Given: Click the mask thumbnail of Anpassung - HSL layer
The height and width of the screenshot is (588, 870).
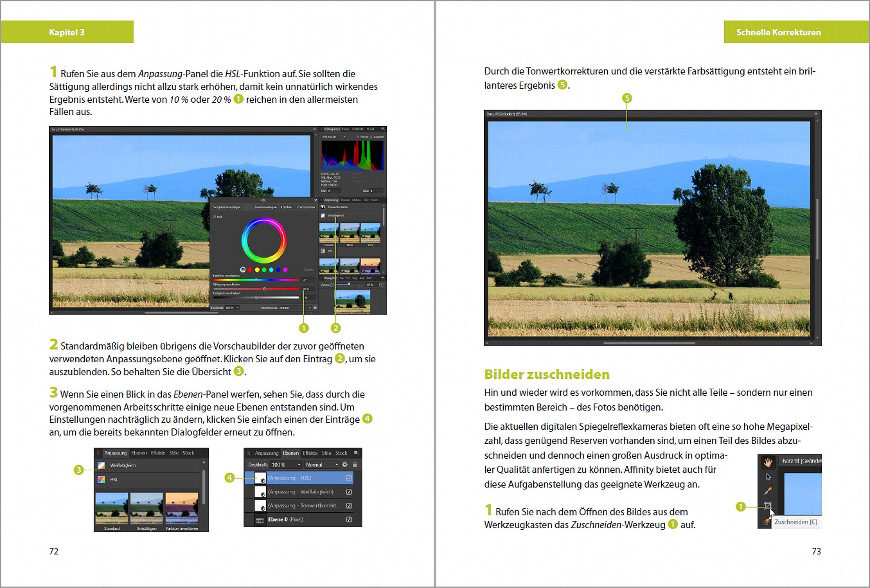Looking at the screenshot, I should tap(260, 478).
